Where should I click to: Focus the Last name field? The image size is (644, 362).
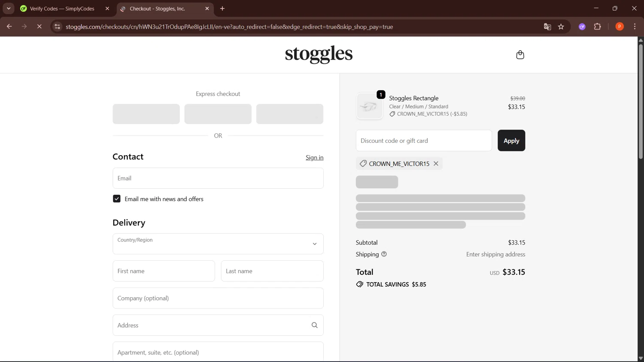point(272,271)
